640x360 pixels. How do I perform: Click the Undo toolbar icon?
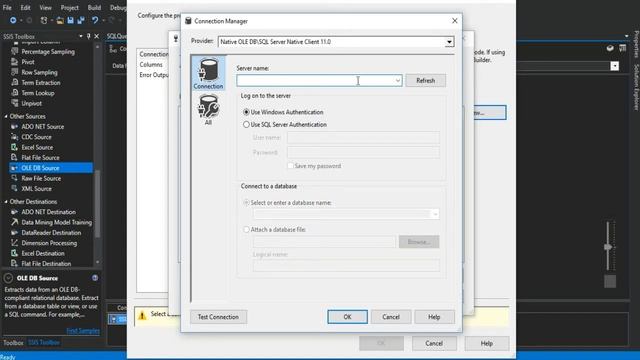click(95, 20)
